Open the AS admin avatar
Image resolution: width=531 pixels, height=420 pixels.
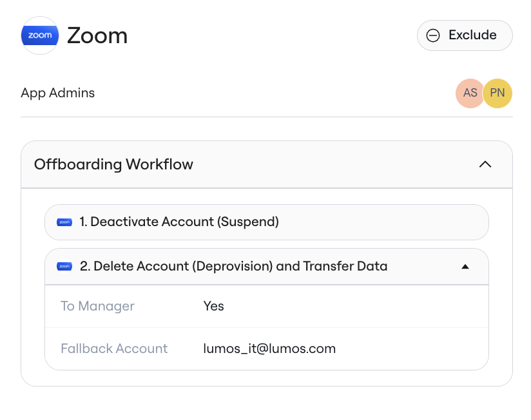(470, 93)
